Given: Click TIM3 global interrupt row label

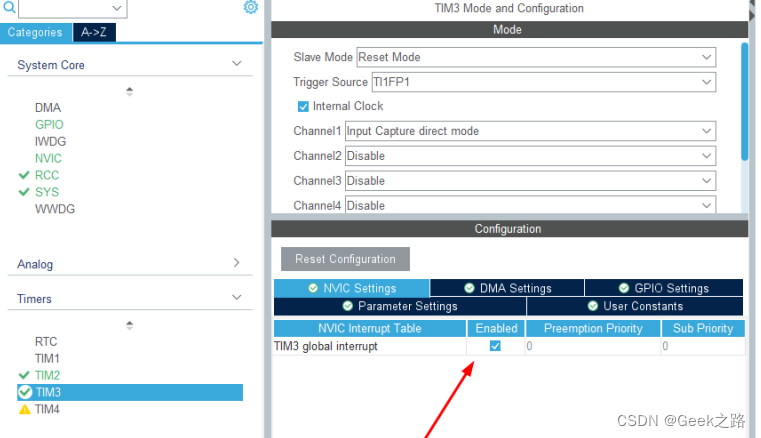Looking at the screenshot, I should pos(326,346).
